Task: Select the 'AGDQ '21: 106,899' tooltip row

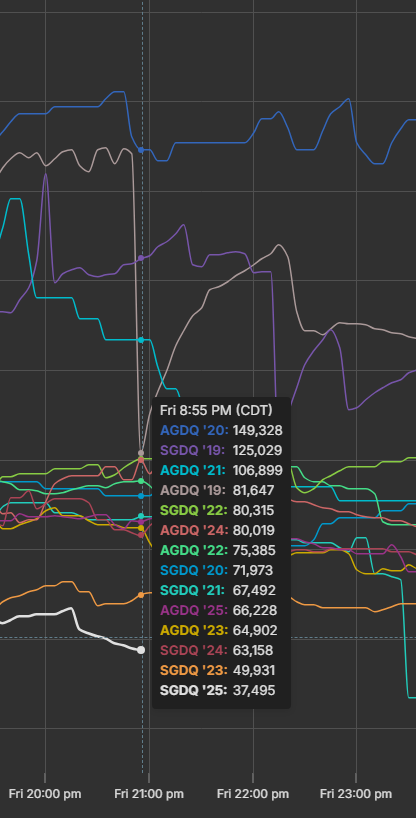Action: tap(221, 470)
